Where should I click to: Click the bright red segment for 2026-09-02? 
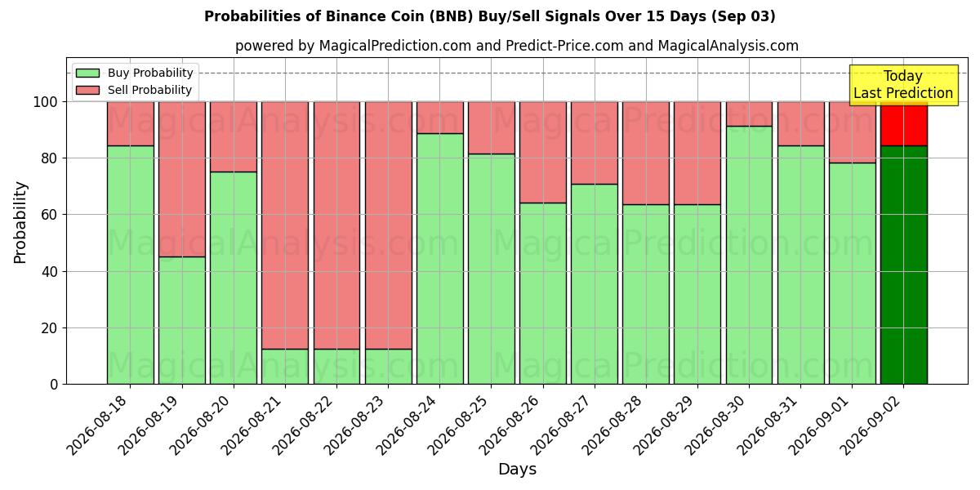pos(904,123)
